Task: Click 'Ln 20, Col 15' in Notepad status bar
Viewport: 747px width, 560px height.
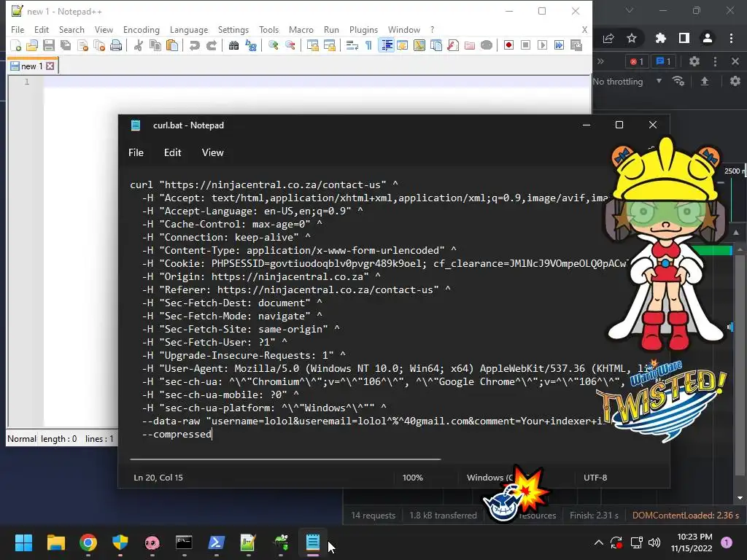Action: click(158, 477)
